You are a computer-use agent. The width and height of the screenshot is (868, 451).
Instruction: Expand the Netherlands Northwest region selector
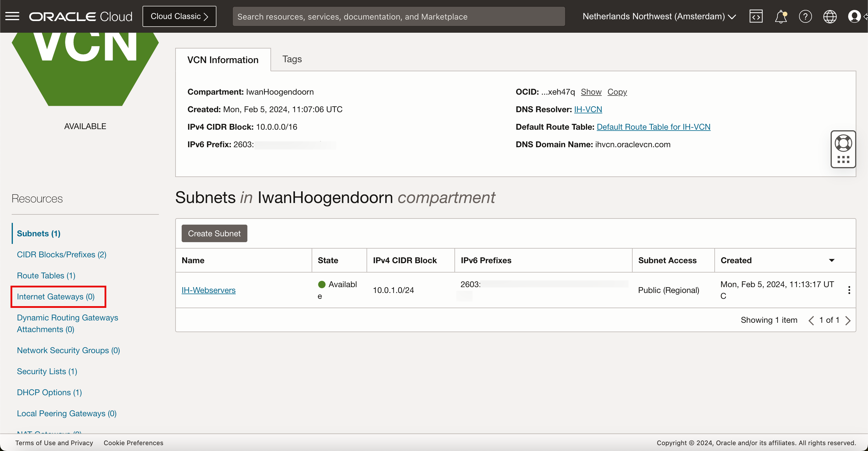click(659, 16)
